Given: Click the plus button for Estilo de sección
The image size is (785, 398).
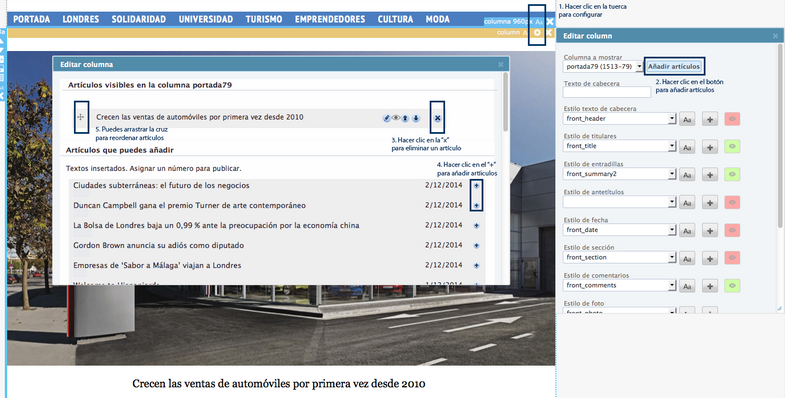Looking at the screenshot, I should [709, 258].
